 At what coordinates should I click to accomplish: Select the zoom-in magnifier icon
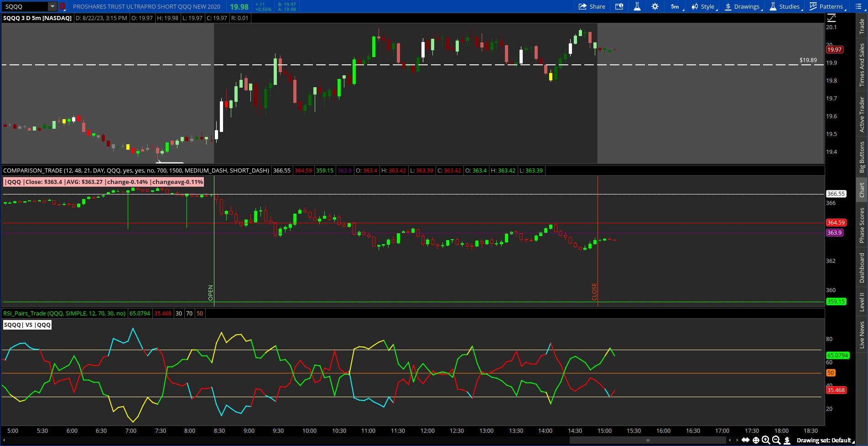point(766,440)
